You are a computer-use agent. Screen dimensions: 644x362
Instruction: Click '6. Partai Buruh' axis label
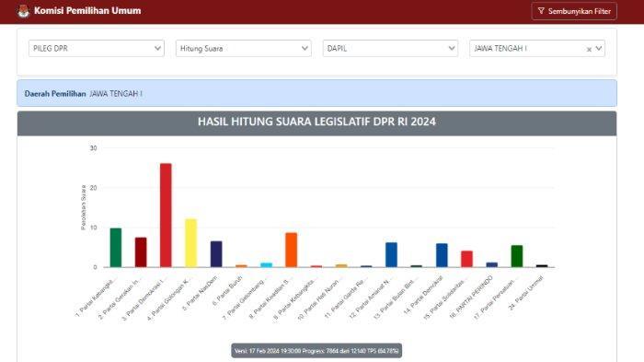(x=228, y=290)
